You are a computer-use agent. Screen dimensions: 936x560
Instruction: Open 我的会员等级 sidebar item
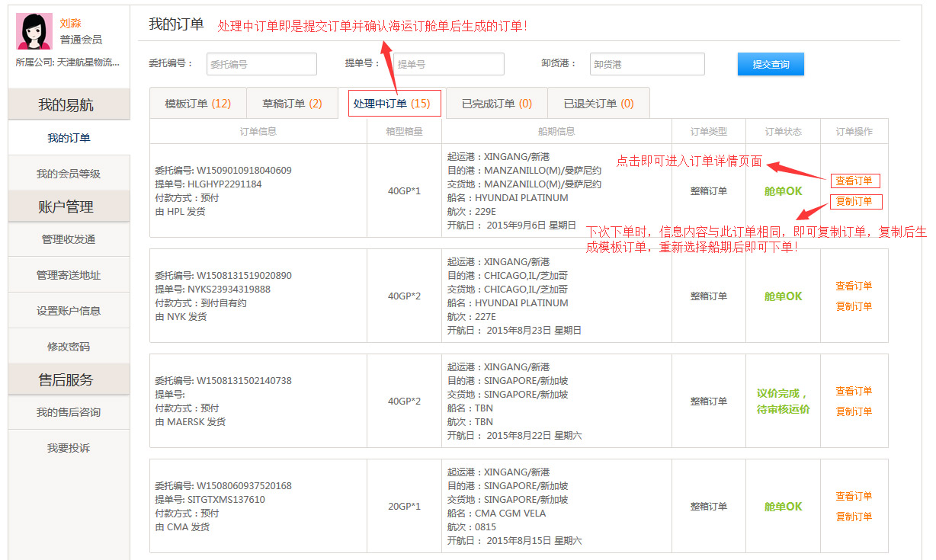pos(69,174)
